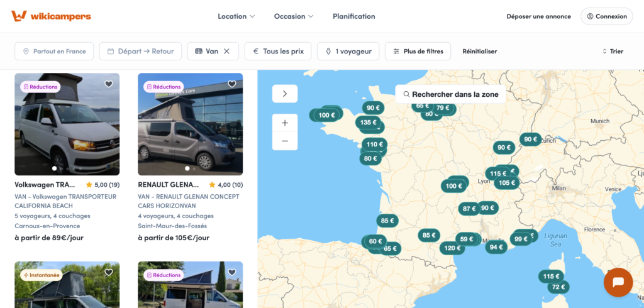Select the 135 € map price marker

[368, 123]
